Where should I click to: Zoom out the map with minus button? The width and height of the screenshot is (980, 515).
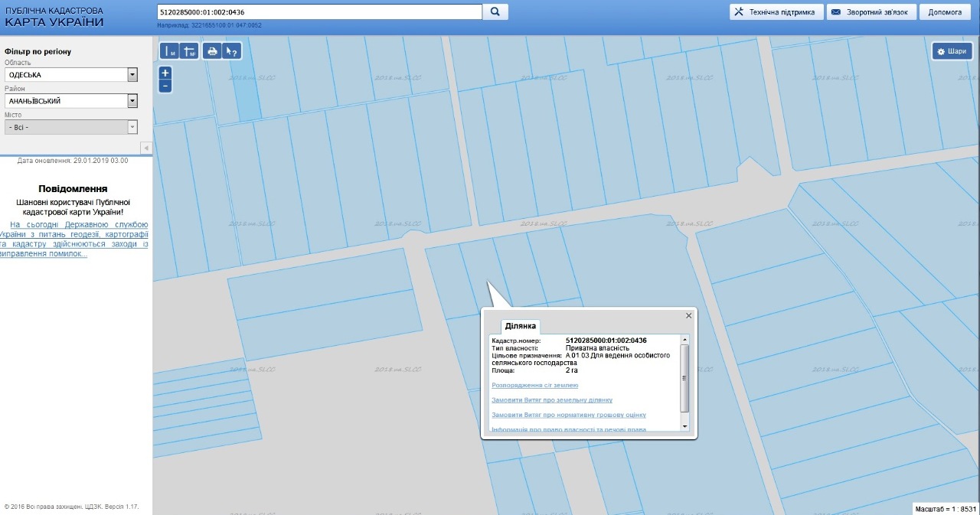click(165, 86)
